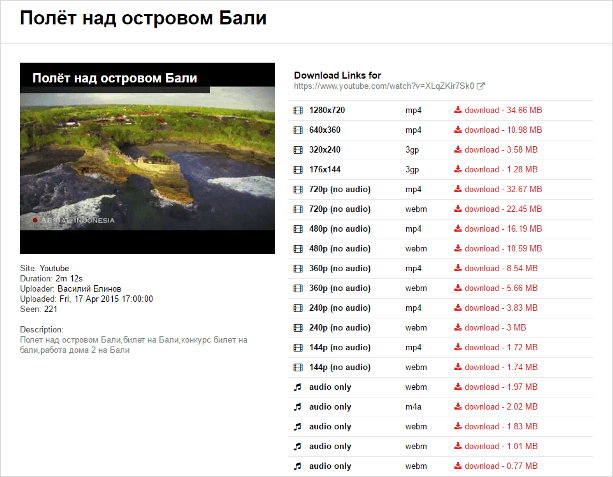613x477 pixels.
Task: Click uploader name Василий Блинов
Action: pyautogui.click(x=89, y=289)
